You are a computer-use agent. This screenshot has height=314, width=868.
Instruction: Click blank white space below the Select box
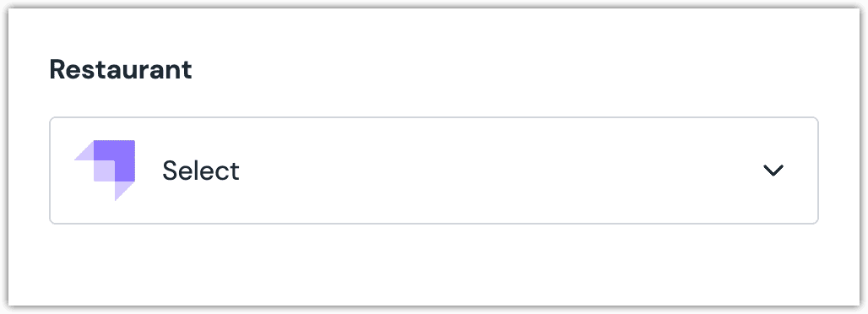tap(433, 263)
